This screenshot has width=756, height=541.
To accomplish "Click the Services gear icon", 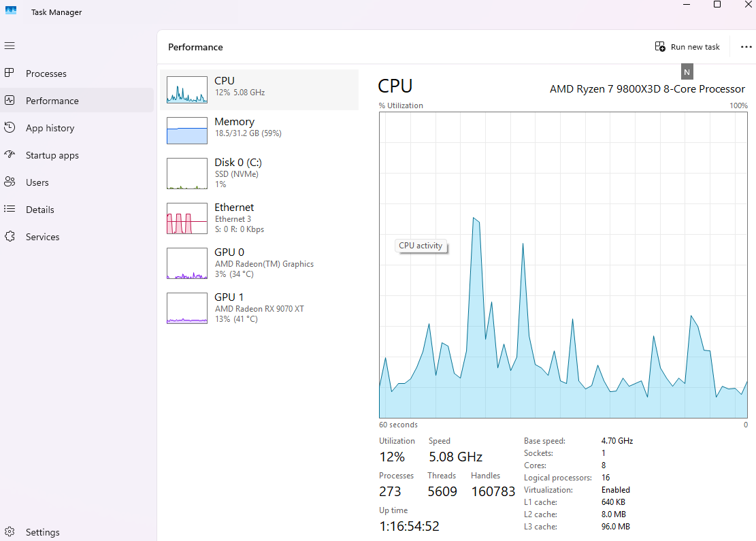I will point(10,236).
